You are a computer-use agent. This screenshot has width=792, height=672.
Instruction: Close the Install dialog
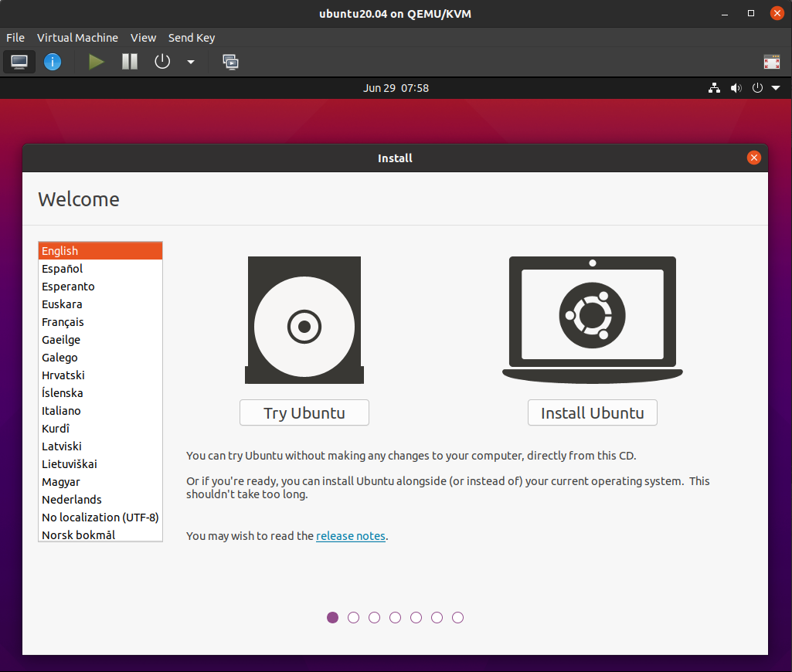point(753,158)
